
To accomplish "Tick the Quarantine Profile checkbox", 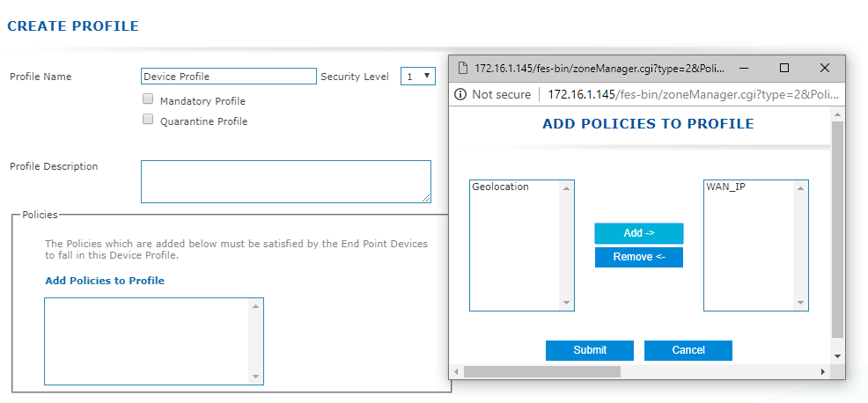I will pos(148,119).
